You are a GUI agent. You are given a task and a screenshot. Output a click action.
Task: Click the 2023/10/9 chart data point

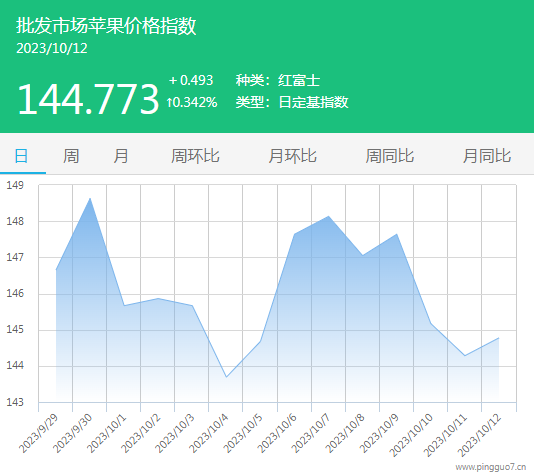pos(397,234)
